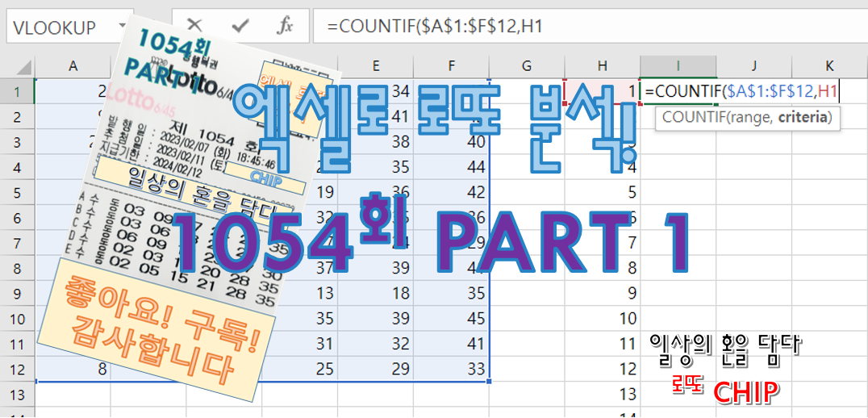Click cell H9 containing 9
The width and height of the screenshot is (868, 418).
pyautogui.click(x=603, y=294)
